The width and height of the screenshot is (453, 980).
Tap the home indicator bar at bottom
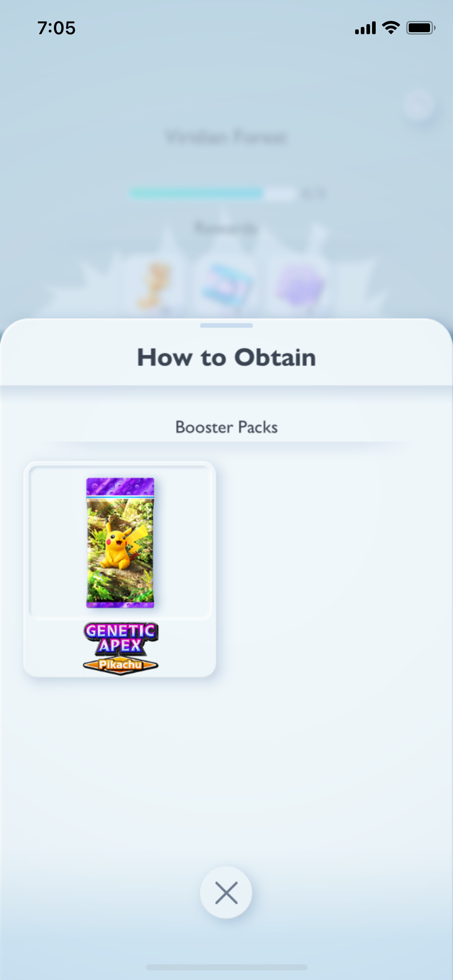[226, 967]
